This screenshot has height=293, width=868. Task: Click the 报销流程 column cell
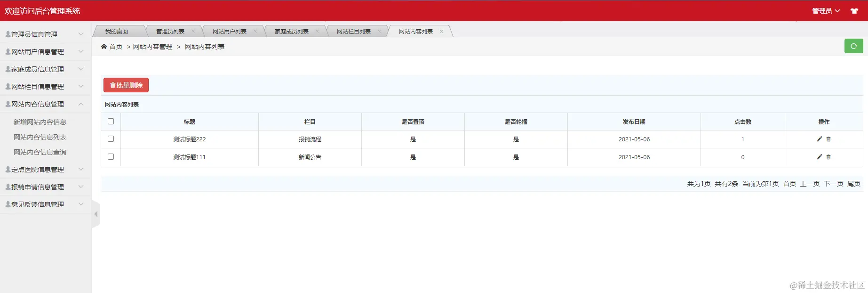[x=310, y=139]
